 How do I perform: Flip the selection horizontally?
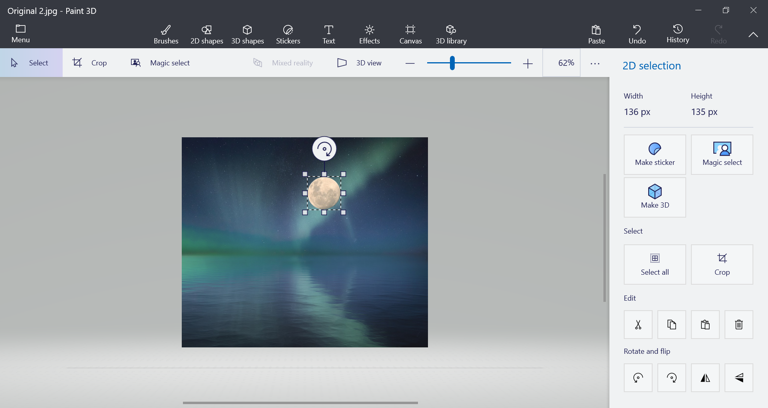705,378
